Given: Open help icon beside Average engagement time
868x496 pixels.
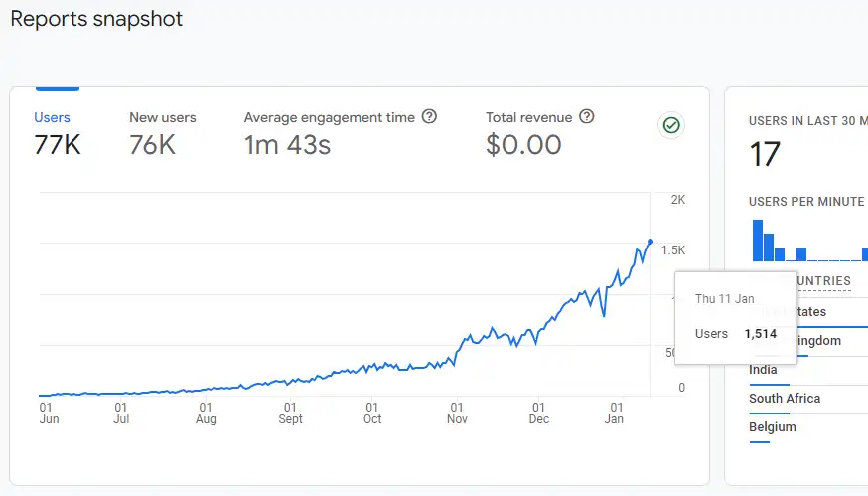Looking at the screenshot, I should point(429,117).
